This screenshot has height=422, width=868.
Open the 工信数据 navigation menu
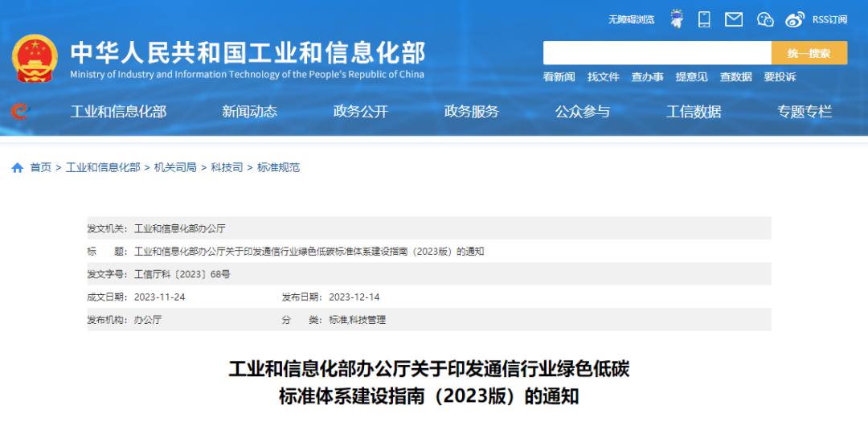(694, 112)
